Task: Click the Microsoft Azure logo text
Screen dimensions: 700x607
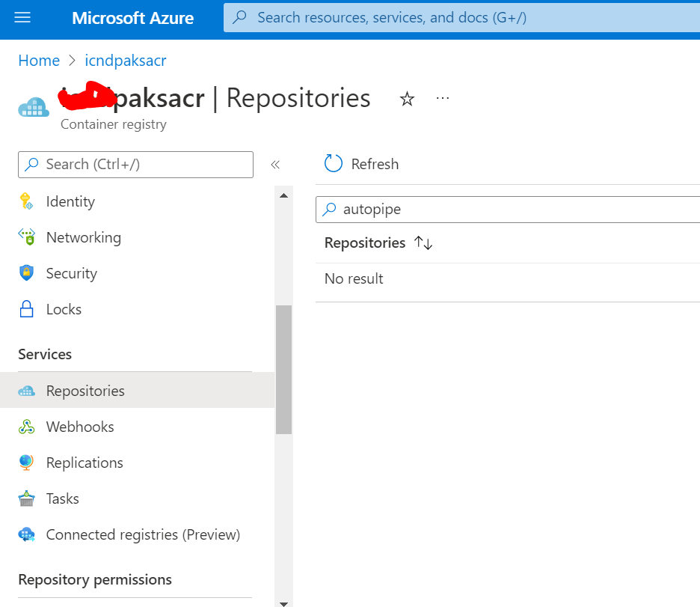Action: pyautogui.click(x=132, y=18)
